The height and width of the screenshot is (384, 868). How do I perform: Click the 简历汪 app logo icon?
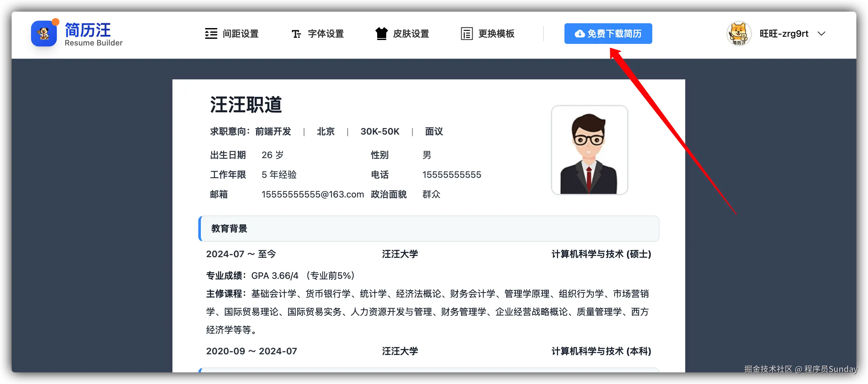tap(44, 34)
